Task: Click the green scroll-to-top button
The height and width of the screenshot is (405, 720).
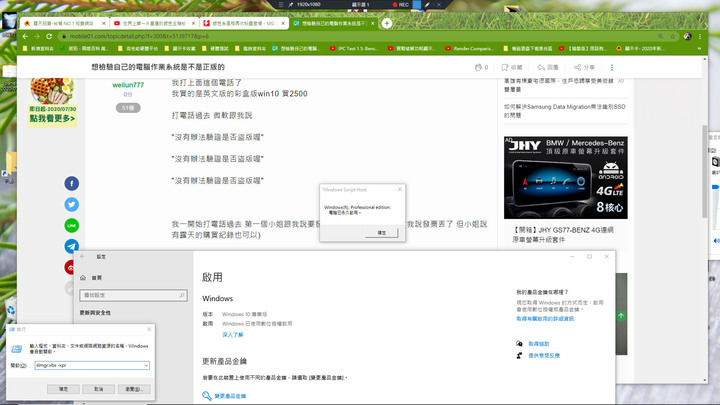Action: coord(621,316)
